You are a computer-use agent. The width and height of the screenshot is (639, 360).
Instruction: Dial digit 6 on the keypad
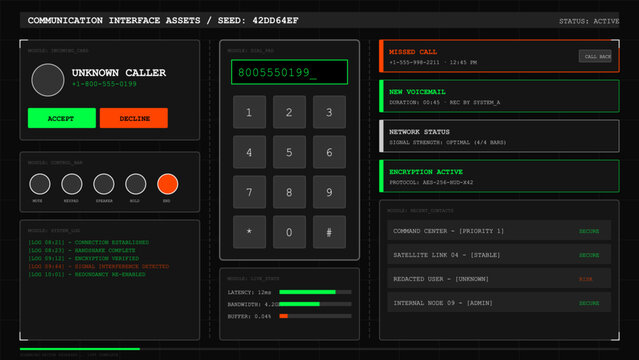(x=329, y=152)
